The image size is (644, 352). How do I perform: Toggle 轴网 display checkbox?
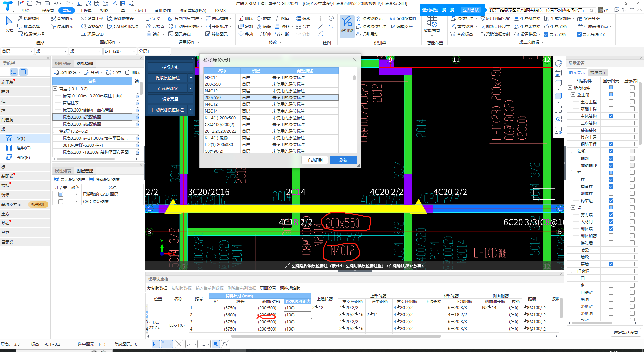611,158
